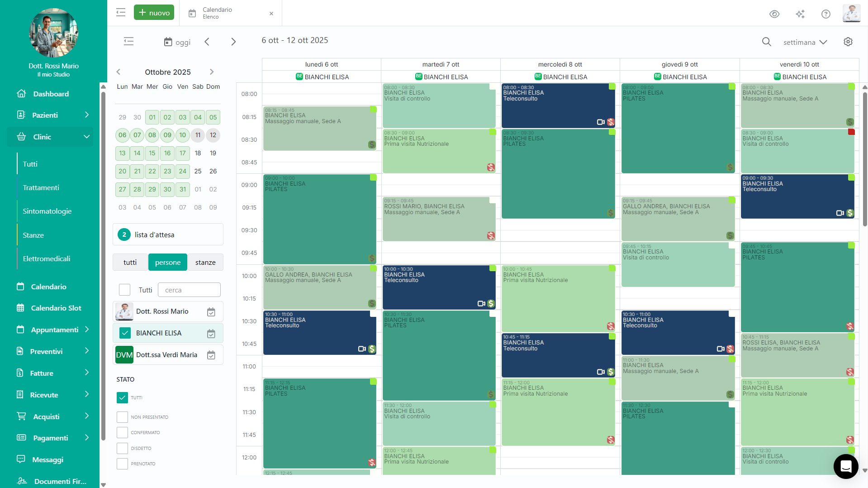Open Elettromedicali under Clinic

(47, 258)
